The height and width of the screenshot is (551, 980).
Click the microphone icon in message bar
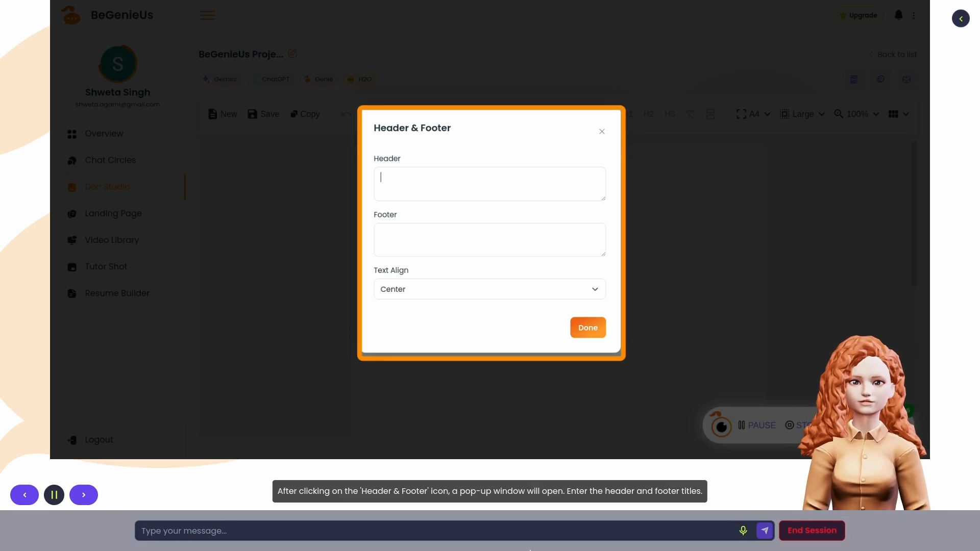click(x=743, y=531)
